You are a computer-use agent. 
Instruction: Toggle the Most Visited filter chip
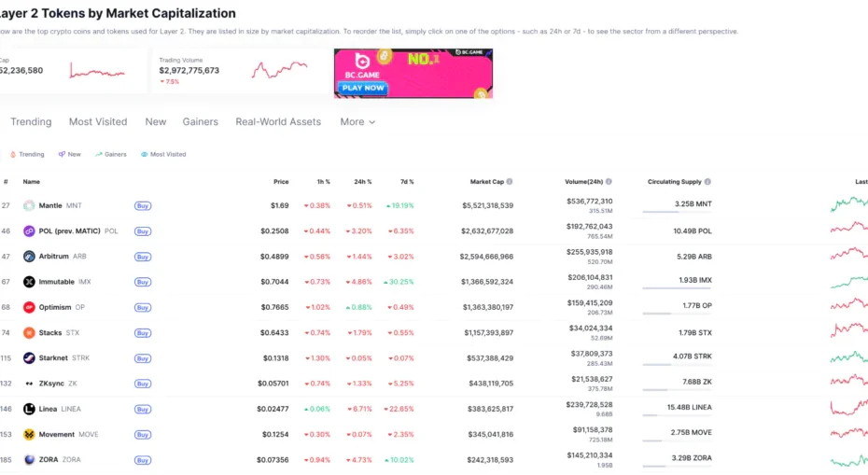(x=163, y=154)
